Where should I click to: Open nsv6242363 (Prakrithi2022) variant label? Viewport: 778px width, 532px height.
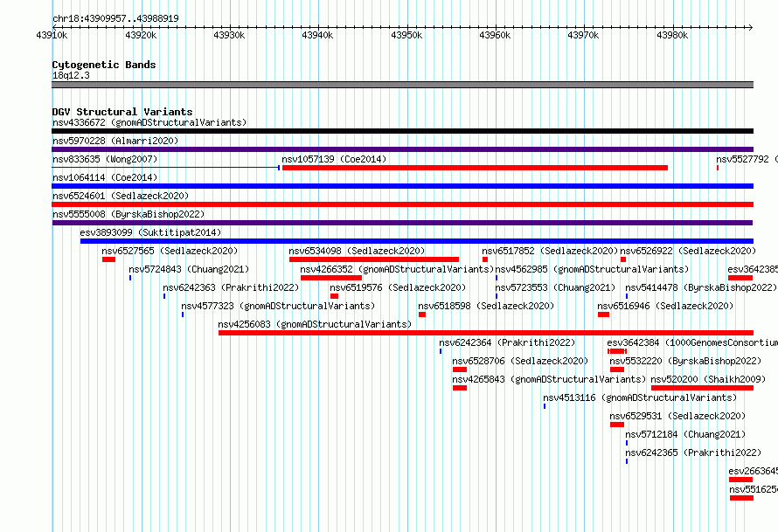tap(231, 287)
